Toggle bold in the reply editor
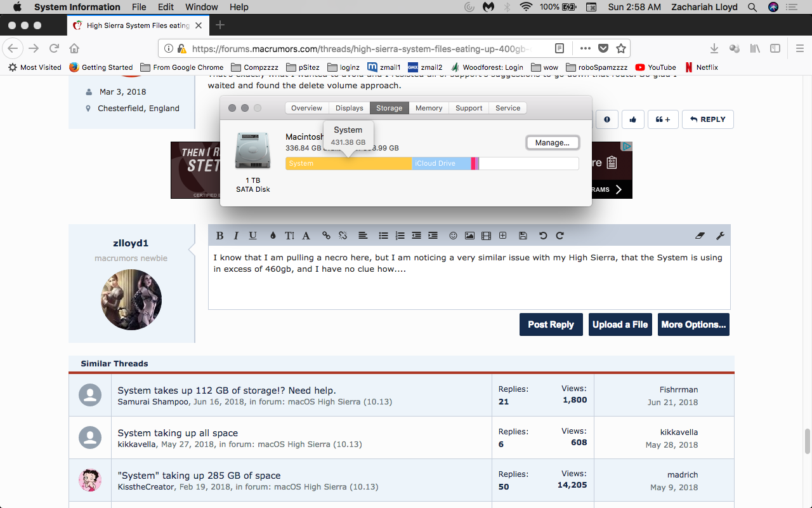 point(219,236)
